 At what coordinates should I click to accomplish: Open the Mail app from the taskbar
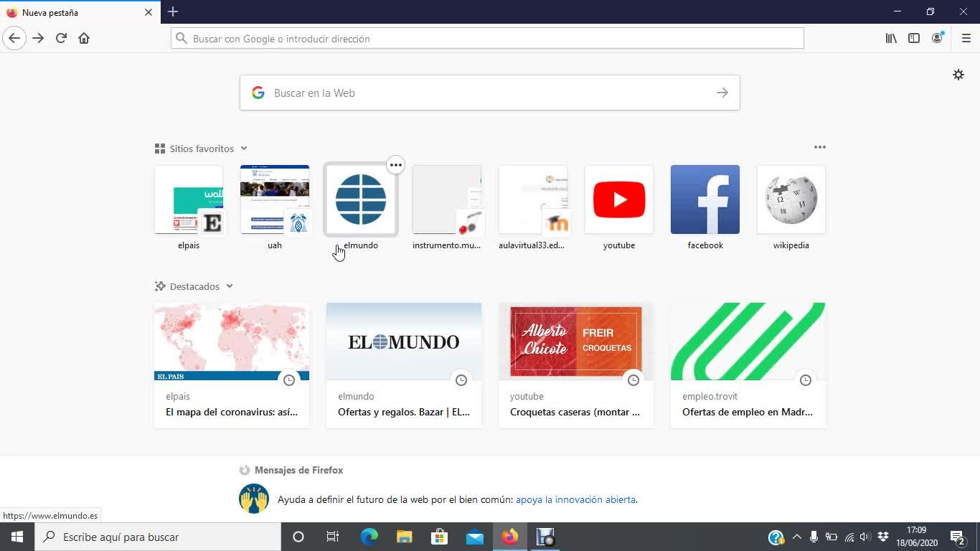coord(474,537)
